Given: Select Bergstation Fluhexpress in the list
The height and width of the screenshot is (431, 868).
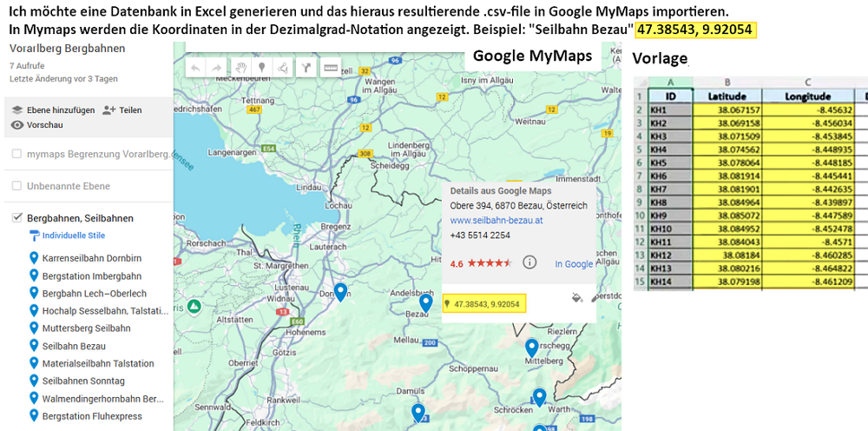Looking at the screenshot, I should pos(92,416).
